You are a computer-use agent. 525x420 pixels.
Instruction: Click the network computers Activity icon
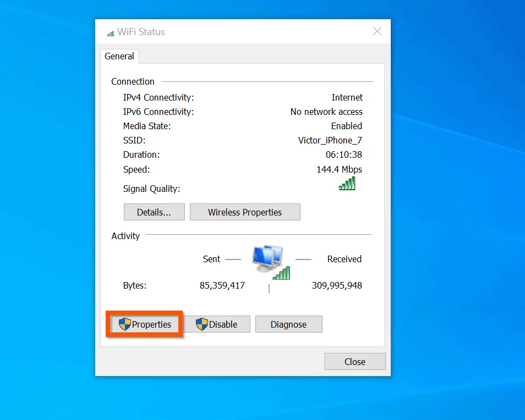(x=270, y=262)
